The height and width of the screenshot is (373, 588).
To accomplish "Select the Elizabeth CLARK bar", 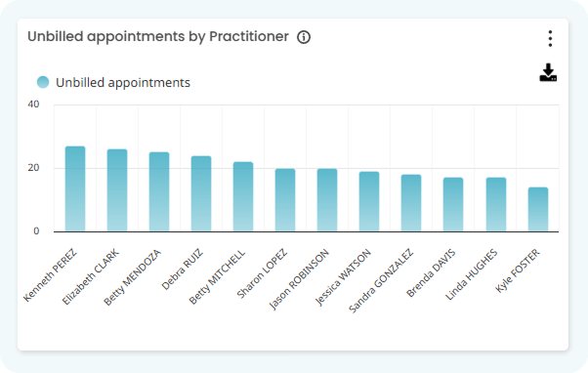I will point(117,190).
